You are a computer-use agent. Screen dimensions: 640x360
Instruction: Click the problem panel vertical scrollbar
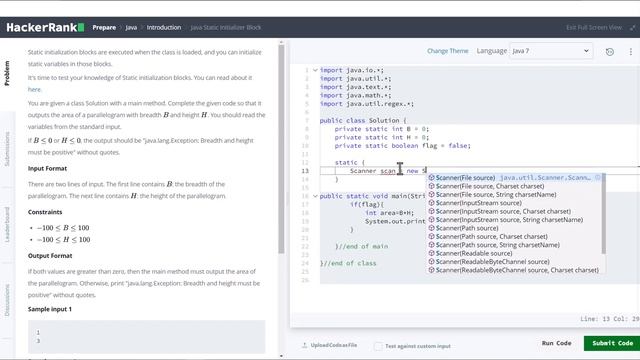(x=281, y=149)
